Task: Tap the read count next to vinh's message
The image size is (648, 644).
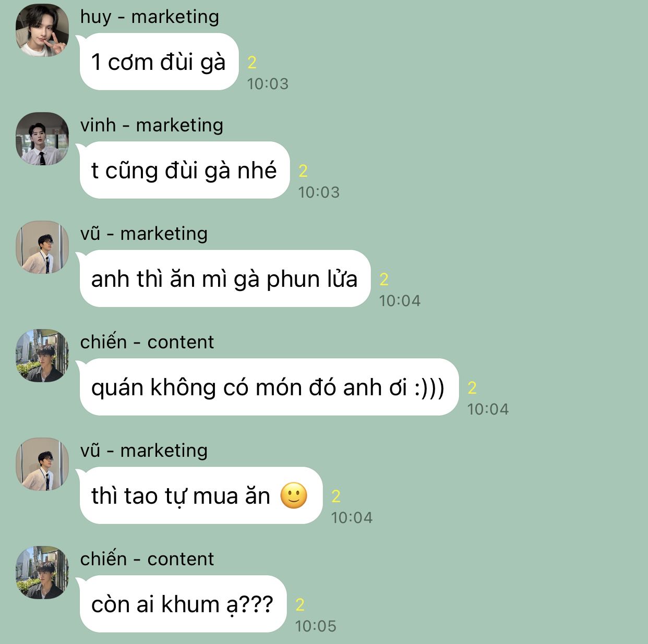Action: (x=303, y=171)
